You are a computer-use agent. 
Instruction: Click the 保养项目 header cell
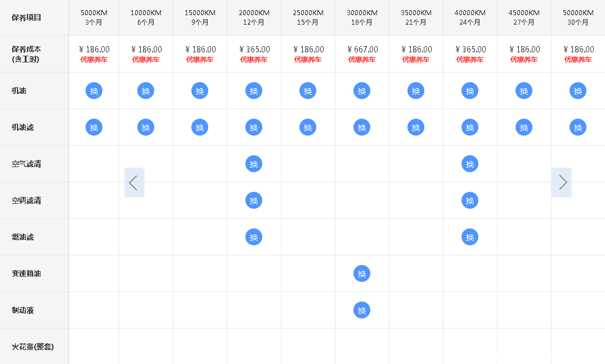pos(26,17)
